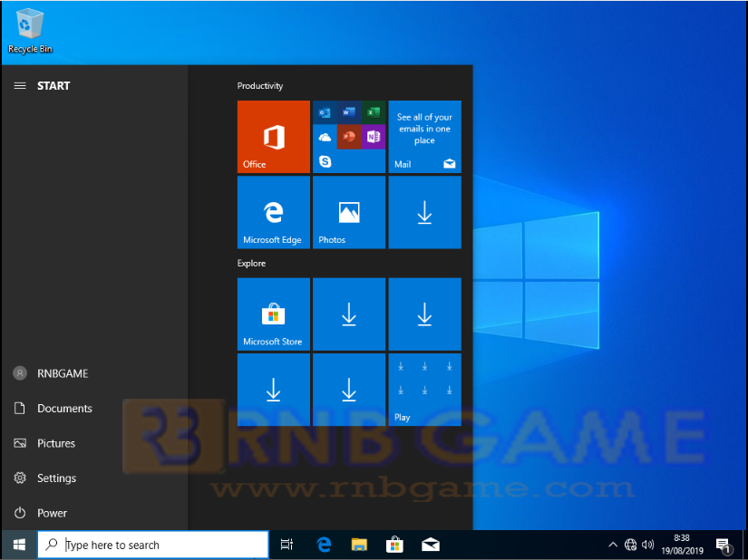Open File Explorer from the taskbar
Image resolution: width=748 pixels, height=560 pixels.
click(359, 545)
